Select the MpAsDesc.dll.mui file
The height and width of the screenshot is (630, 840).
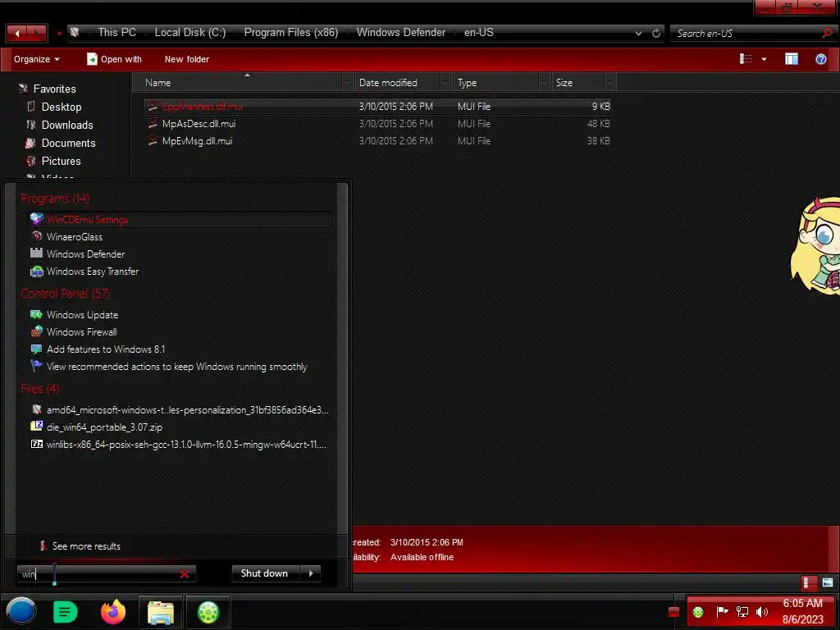377,124
